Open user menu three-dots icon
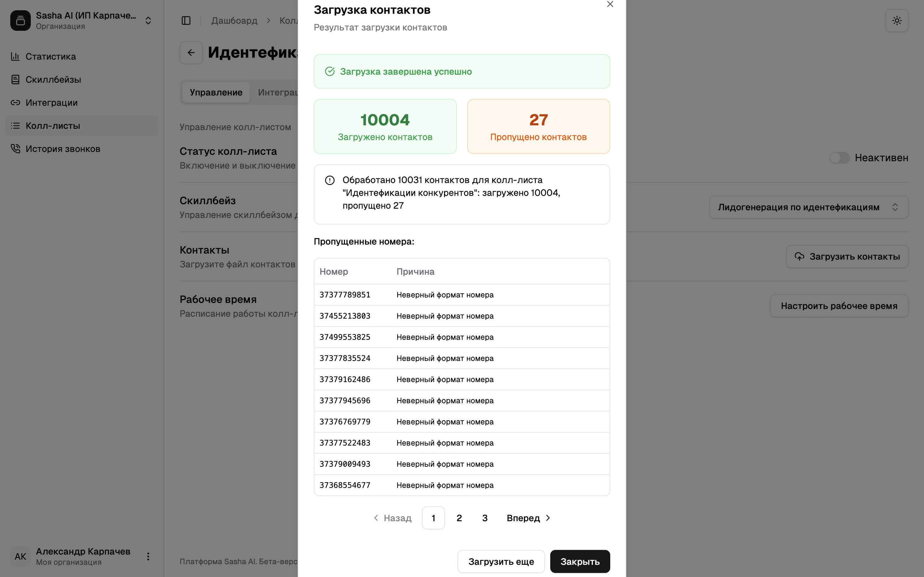 click(148, 556)
